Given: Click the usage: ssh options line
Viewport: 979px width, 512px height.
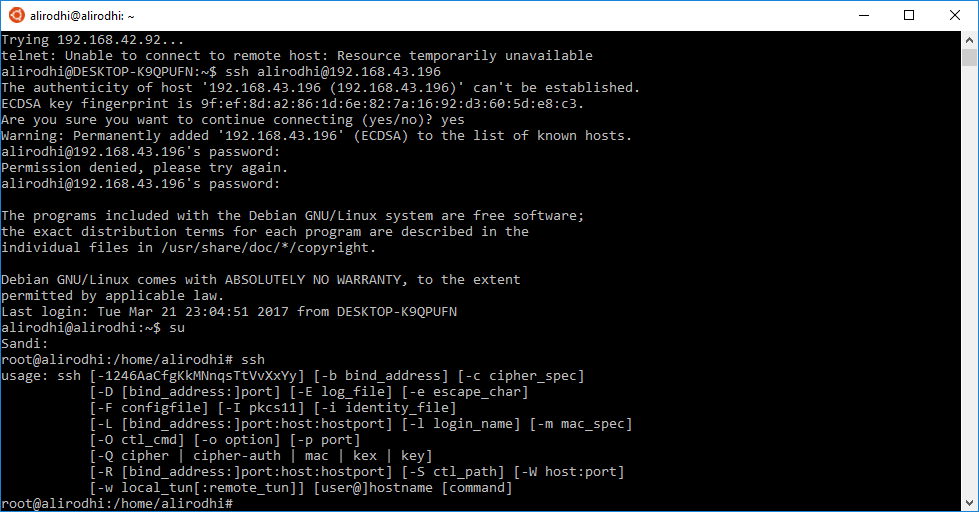Looking at the screenshot, I should [292, 376].
